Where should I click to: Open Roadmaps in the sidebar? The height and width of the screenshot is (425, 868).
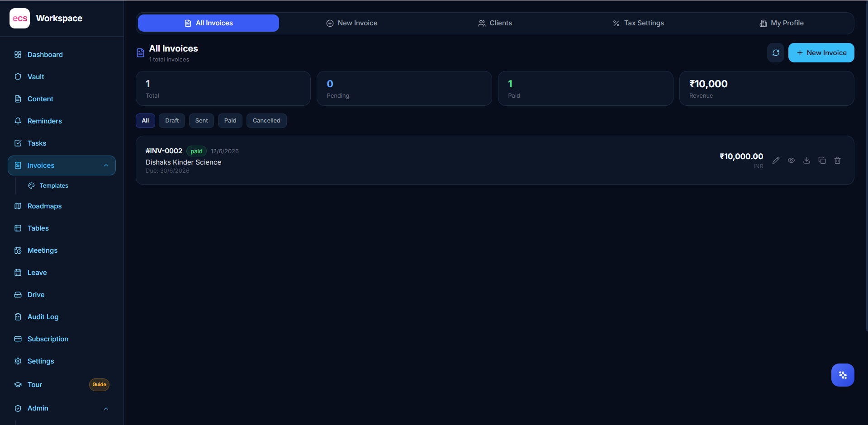click(62, 206)
